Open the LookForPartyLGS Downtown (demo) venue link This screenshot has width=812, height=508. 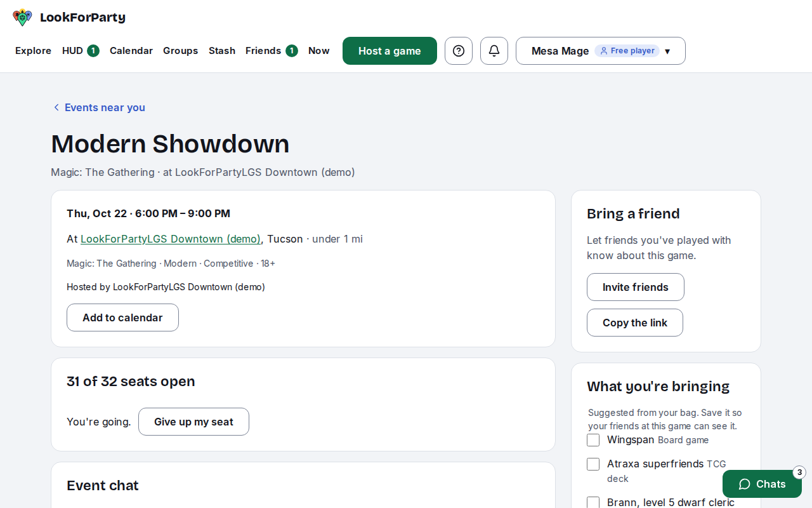[171, 239]
